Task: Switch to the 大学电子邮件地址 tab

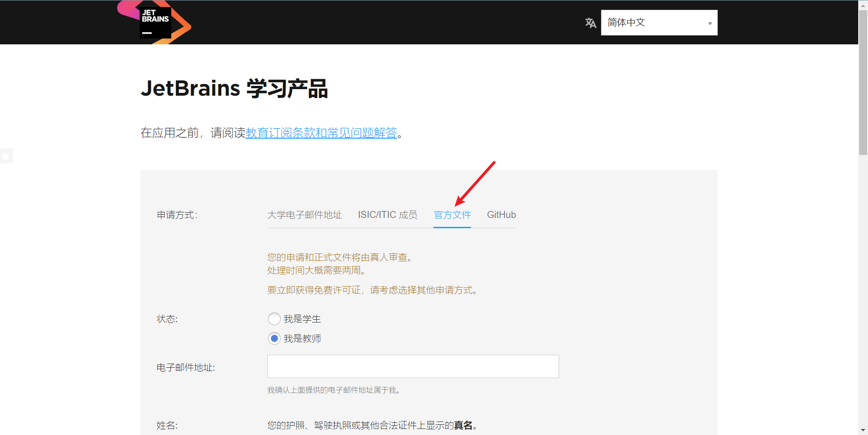Action: (x=305, y=215)
